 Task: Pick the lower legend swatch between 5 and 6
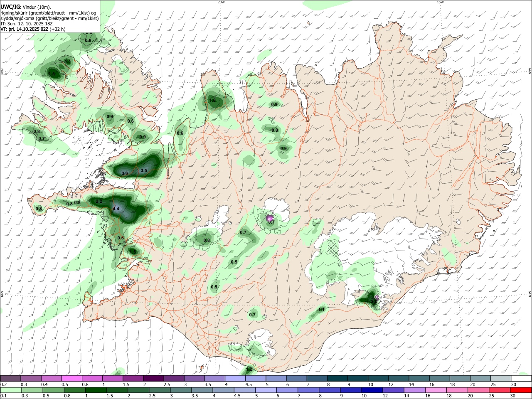click(x=266, y=390)
